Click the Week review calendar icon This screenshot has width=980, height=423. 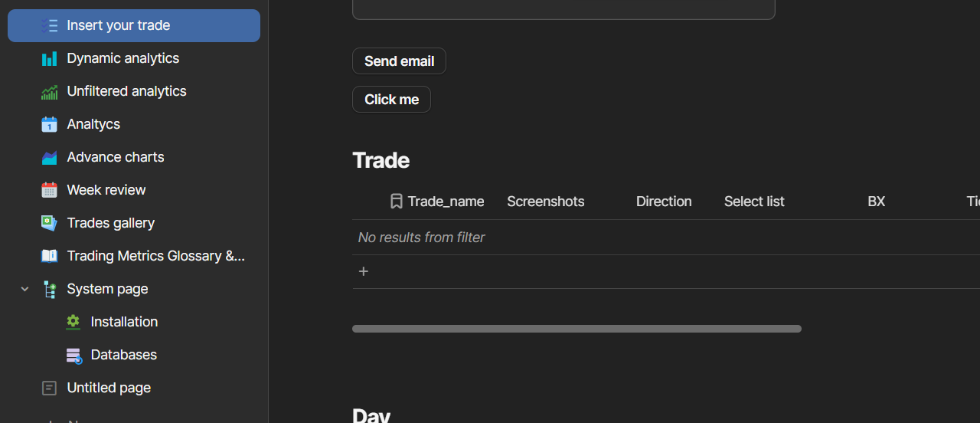coord(49,190)
